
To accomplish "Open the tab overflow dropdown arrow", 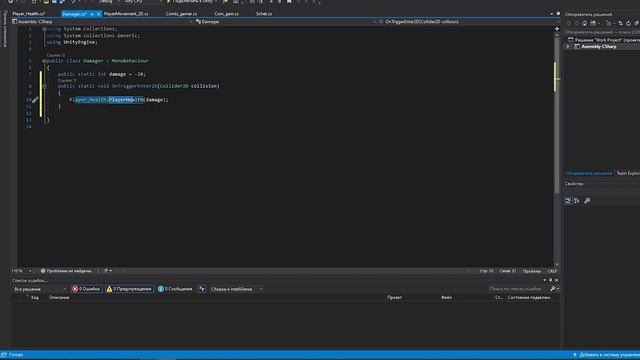I will pyautogui.click(x=551, y=14).
